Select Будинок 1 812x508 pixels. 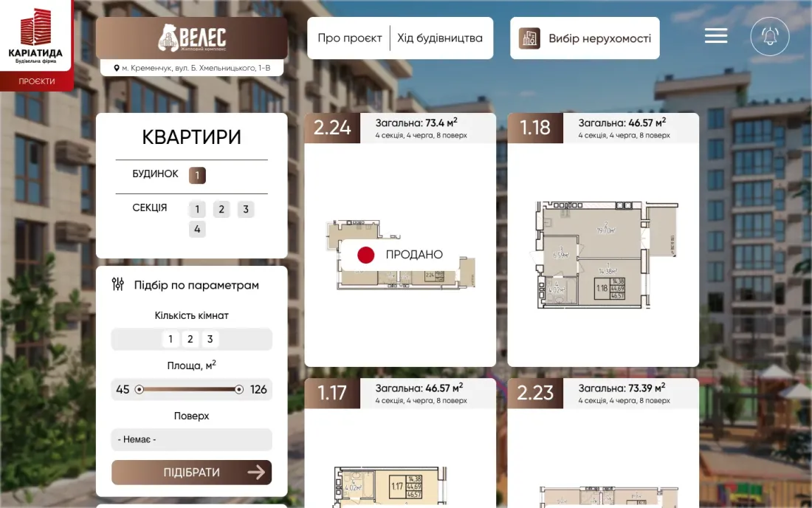pos(197,175)
